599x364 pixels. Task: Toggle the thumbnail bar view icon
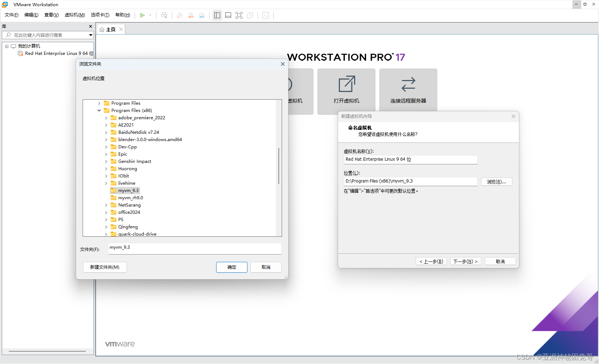[228, 15]
